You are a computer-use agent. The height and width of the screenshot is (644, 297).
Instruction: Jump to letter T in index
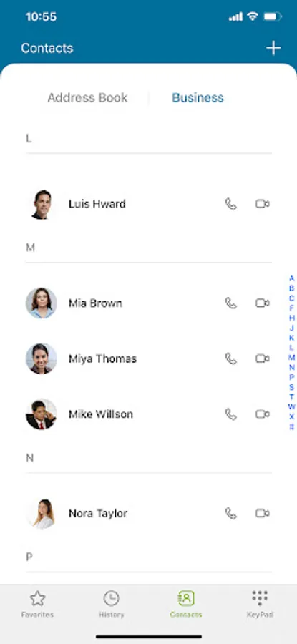pyautogui.click(x=292, y=396)
